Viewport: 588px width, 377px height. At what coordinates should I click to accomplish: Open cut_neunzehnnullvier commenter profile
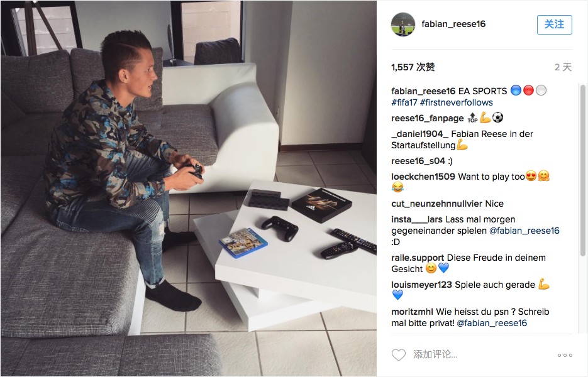coord(437,204)
